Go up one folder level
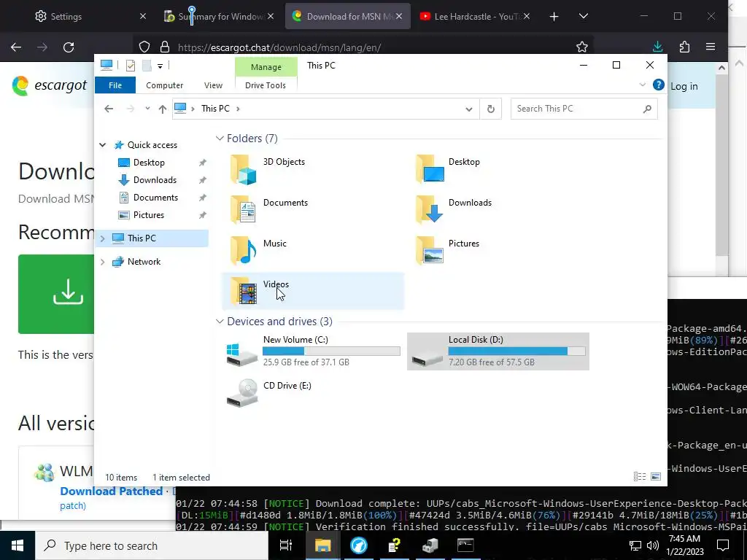This screenshot has width=747, height=560. click(163, 109)
